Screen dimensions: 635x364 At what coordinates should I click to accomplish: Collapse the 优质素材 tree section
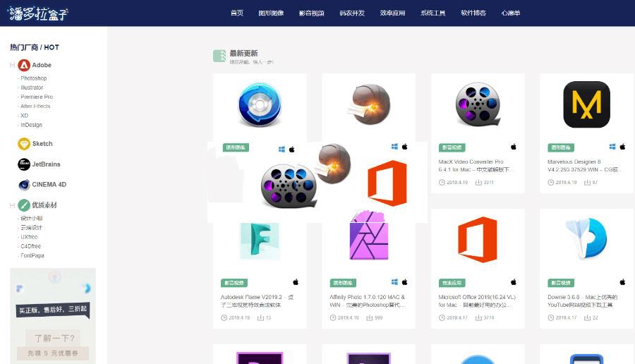click(12, 205)
